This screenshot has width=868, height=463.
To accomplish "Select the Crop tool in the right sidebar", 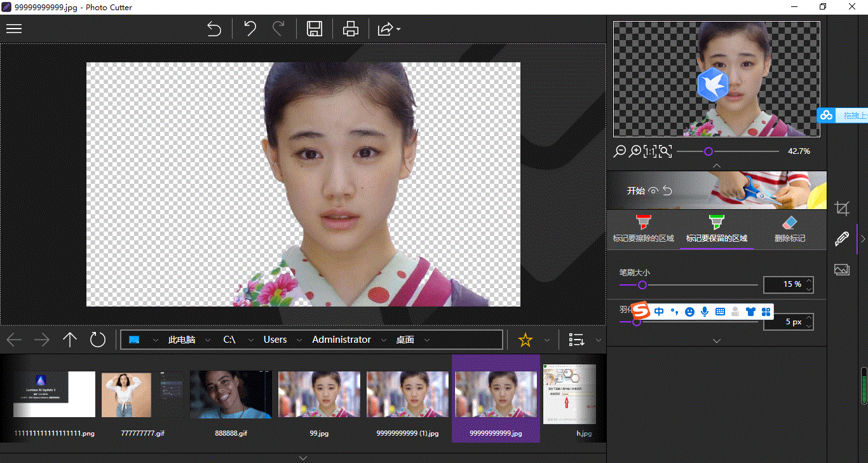I will tap(842, 208).
